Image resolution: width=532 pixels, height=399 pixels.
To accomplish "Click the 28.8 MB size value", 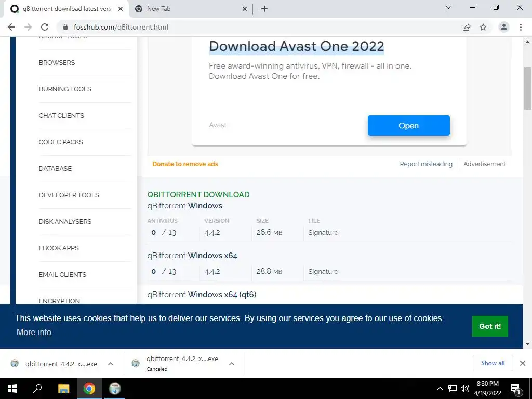I will tap(269, 271).
